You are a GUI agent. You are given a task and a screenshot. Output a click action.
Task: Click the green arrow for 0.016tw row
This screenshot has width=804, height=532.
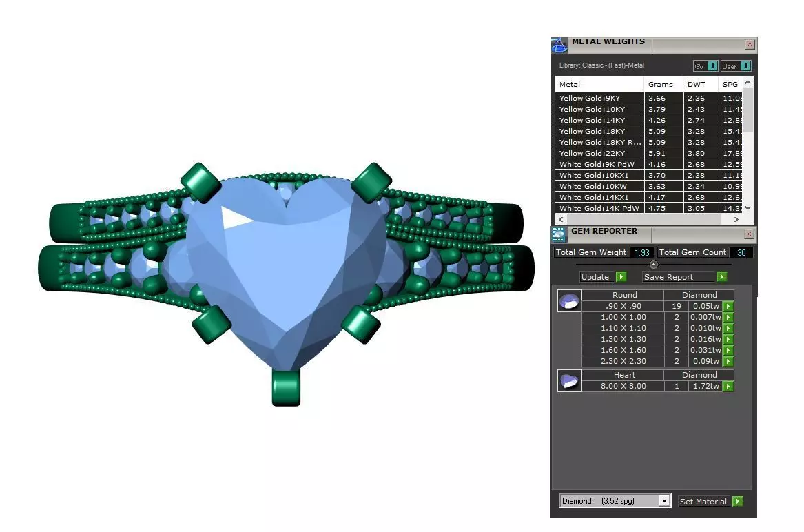point(728,340)
